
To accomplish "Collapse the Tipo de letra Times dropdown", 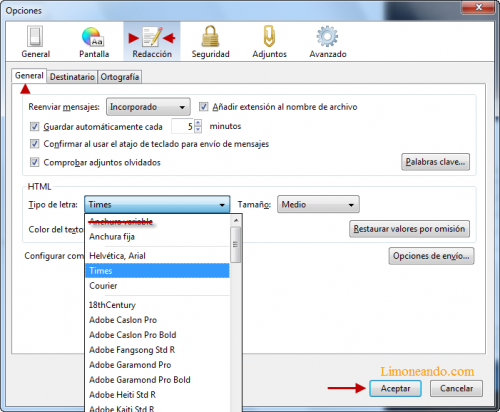I will (x=157, y=204).
